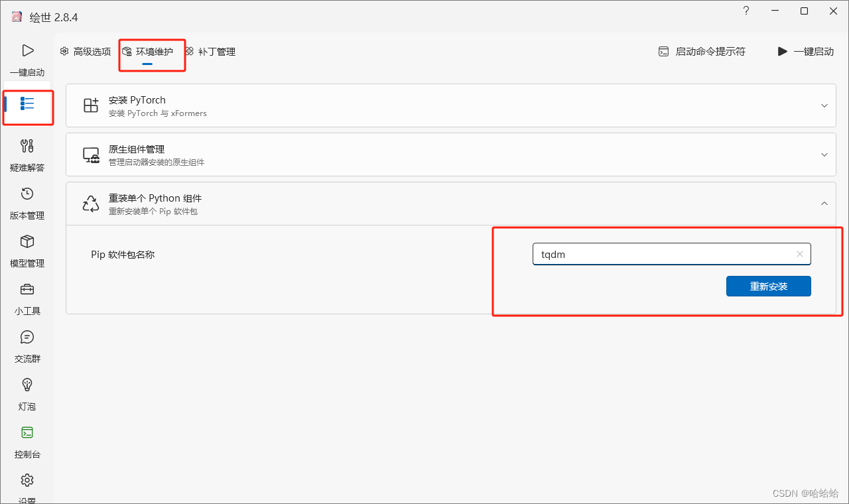849x504 pixels.
Task: Open 版本管理 version management
Action: click(x=27, y=202)
